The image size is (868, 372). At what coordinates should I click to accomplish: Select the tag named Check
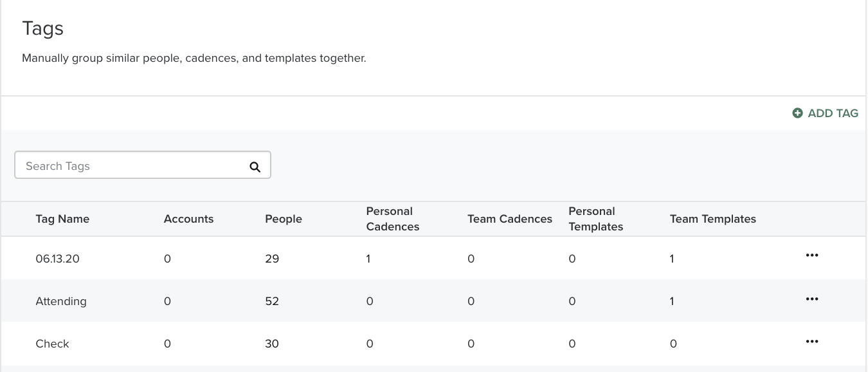[52, 344]
